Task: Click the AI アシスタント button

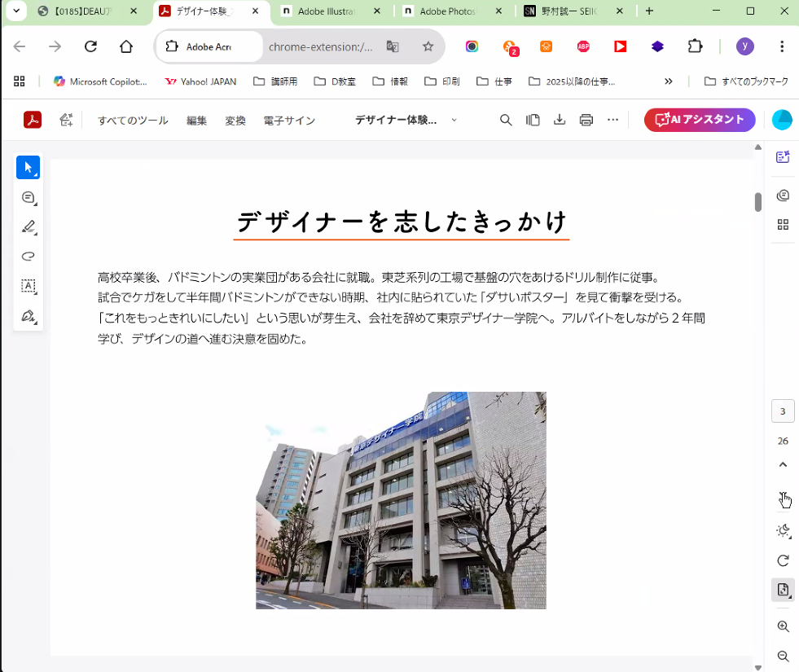Action: 699,120
